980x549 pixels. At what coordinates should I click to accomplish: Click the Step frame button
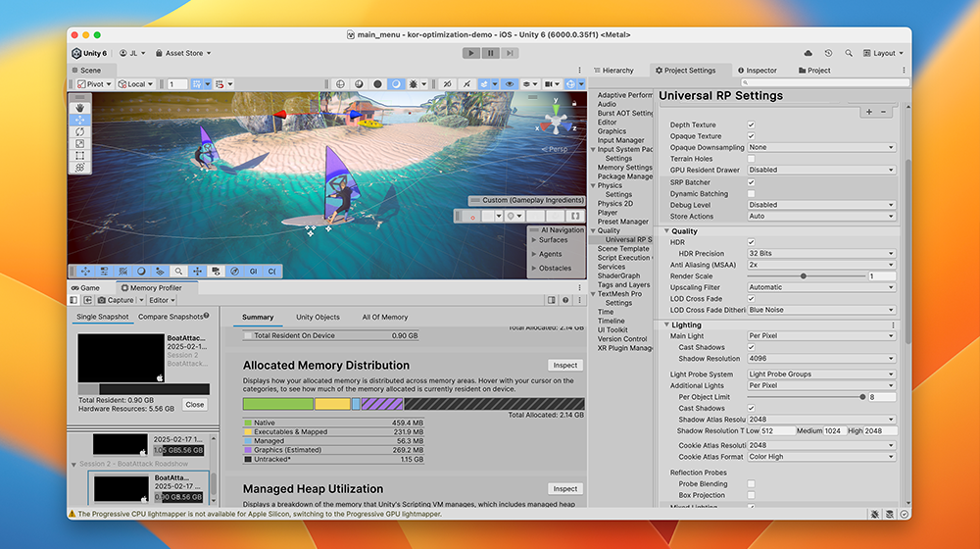tap(510, 53)
